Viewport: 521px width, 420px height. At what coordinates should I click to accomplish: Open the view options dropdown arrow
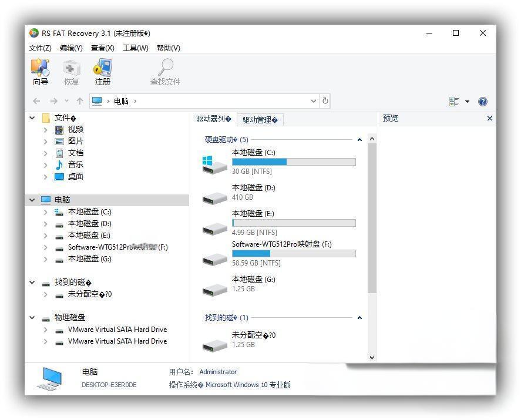(x=467, y=102)
